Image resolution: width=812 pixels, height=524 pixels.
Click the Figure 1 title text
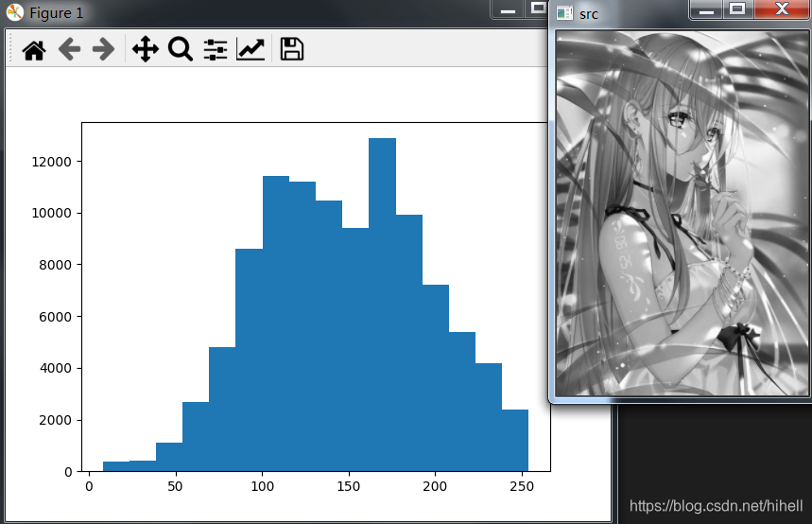pos(57,13)
